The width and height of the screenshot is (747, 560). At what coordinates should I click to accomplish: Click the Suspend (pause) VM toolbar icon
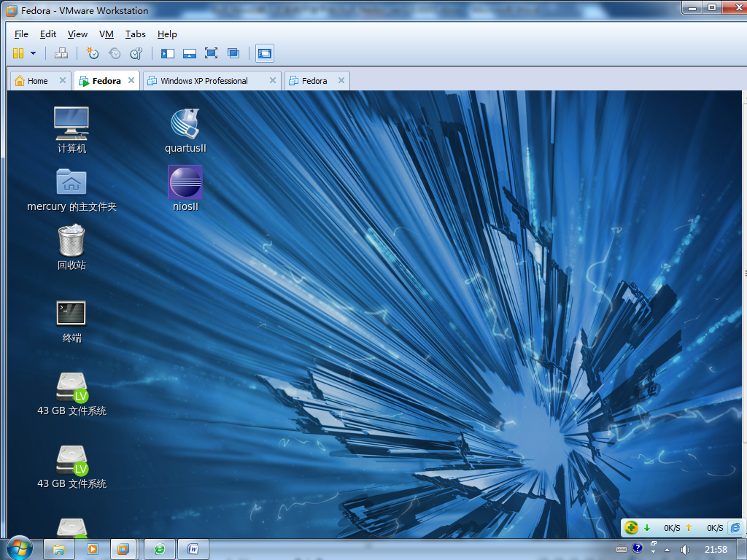pyautogui.click(x=18, y=53)
